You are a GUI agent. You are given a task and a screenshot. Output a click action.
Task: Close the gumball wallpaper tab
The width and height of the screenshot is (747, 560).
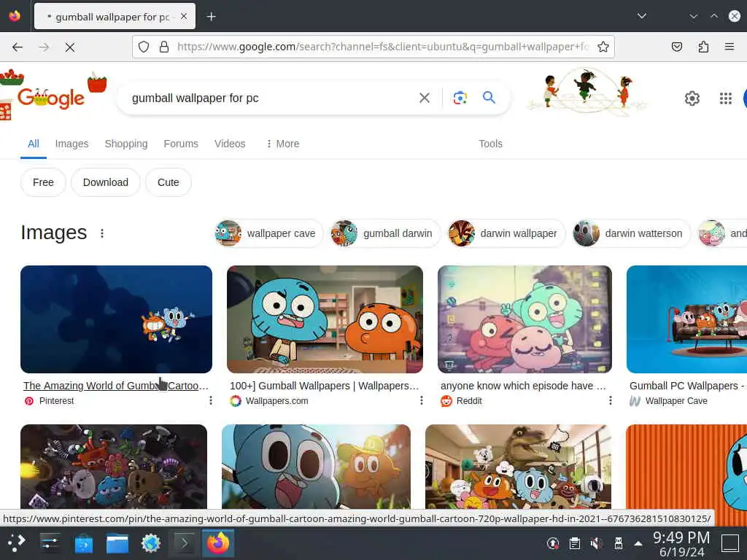click(x=184, y=17)
